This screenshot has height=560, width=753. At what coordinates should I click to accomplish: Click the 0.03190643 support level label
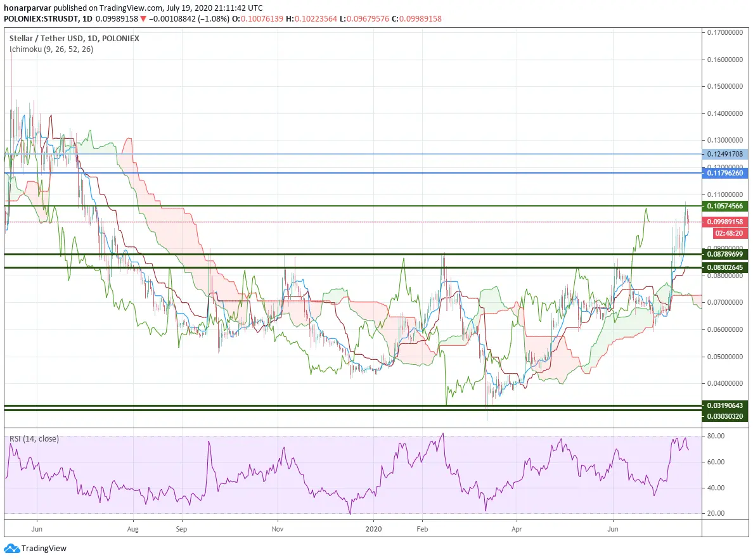pos(724,405)
